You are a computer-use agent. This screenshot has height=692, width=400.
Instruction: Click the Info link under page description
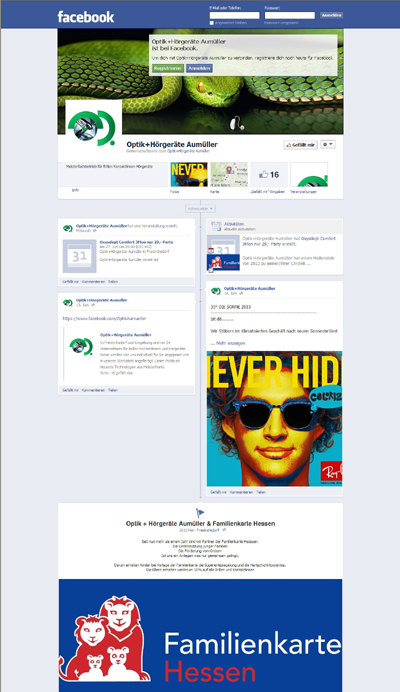point(75,190)
